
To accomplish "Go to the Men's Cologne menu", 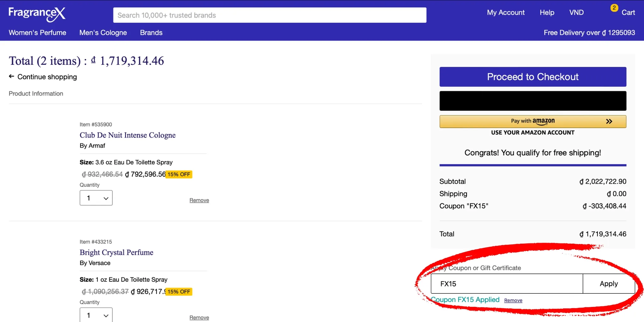I will pos(103,33).
